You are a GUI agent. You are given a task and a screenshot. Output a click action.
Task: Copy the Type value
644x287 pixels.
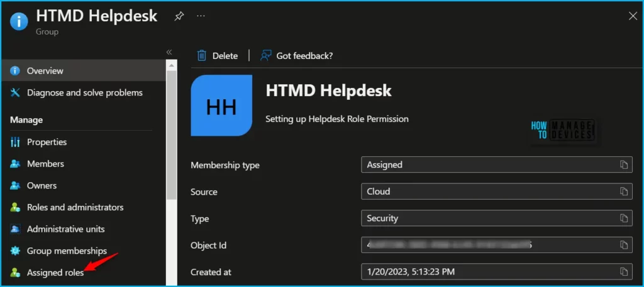pyautogui.click(x=624, y=218)
